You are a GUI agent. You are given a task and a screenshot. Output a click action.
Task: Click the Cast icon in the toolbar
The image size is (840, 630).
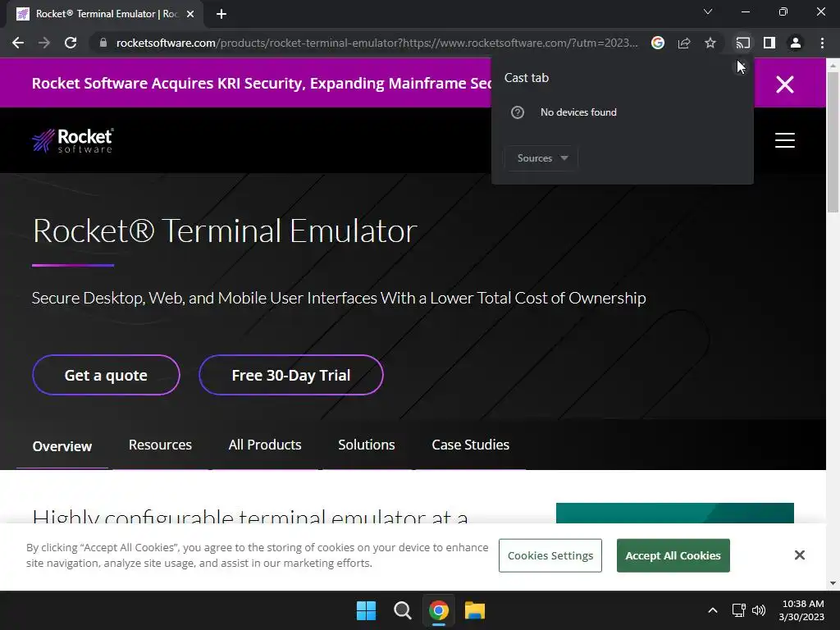point(743,43)
